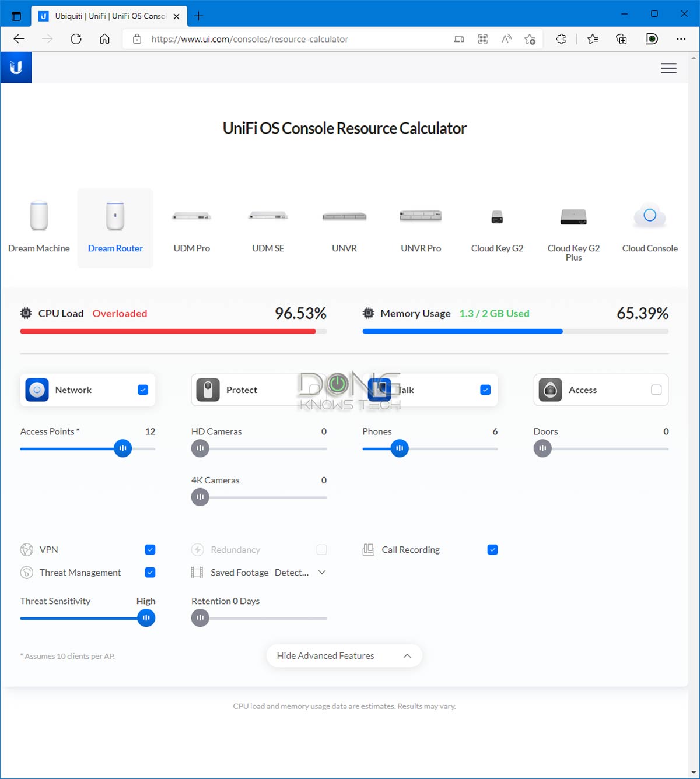700x779 pixels.
Task: Click the app available grid icon
Action: tap(483, 39)
